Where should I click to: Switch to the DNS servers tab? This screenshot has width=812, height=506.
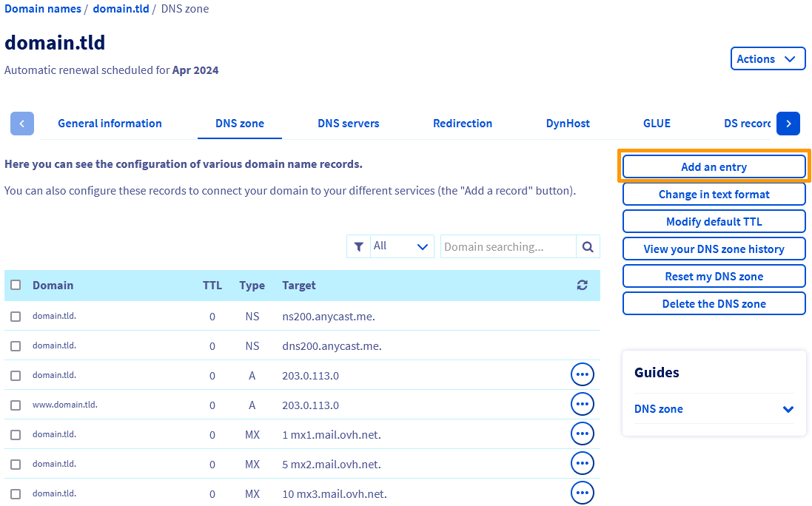348,124
